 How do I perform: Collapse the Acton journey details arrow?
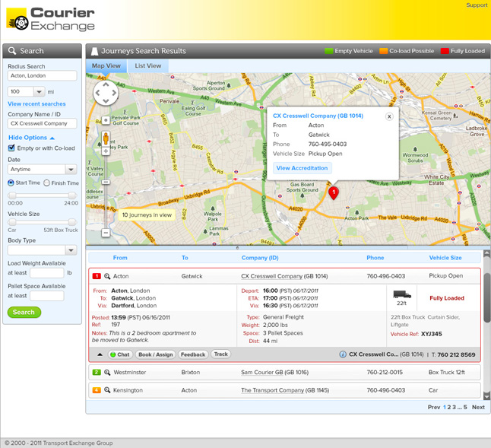point(100,354)
